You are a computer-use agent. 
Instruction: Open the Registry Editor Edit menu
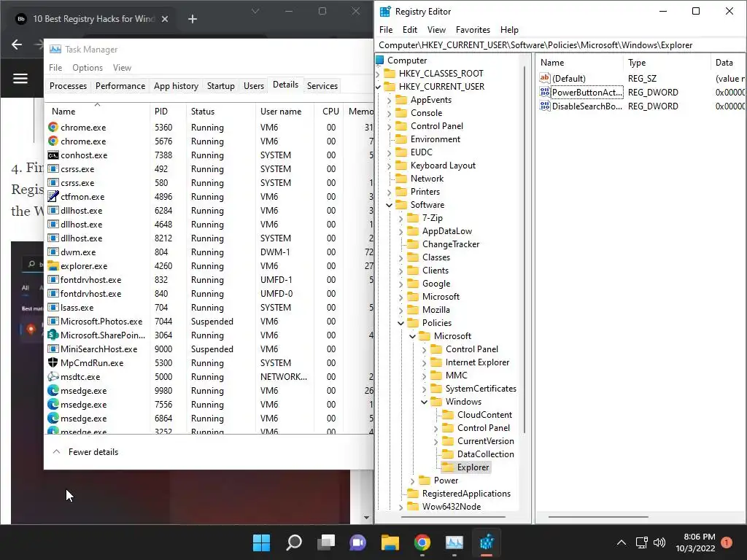click(410, 29)
